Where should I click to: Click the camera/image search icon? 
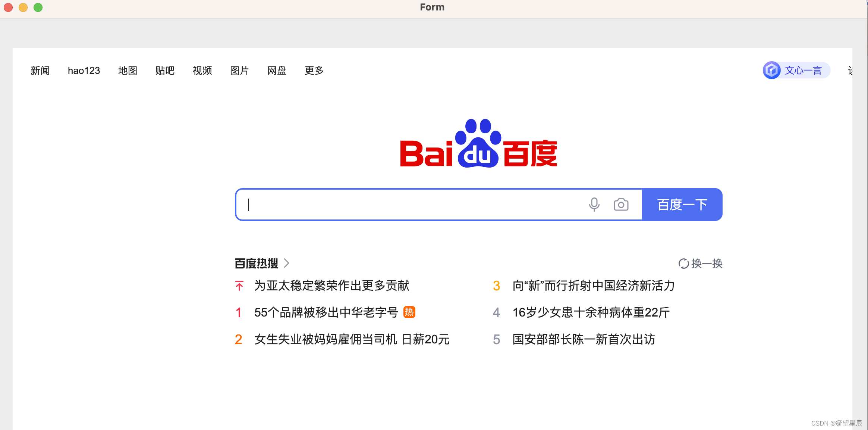pyautogui.click(x=620, y=205)
